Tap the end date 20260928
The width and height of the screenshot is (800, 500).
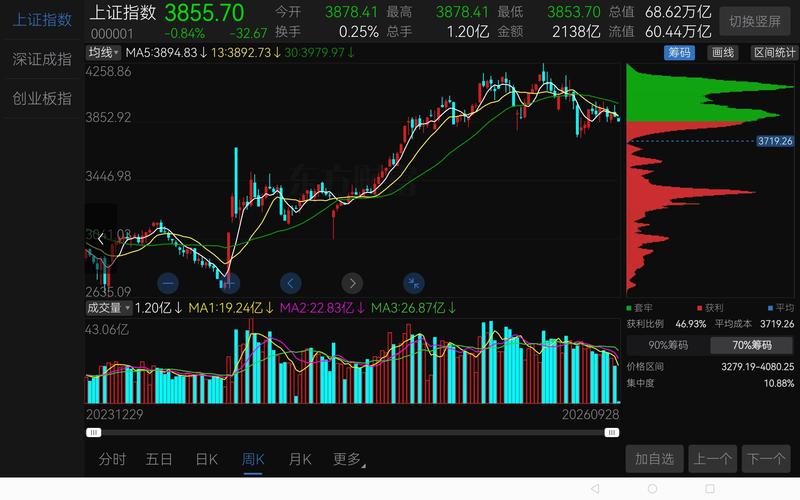[590, 414]
